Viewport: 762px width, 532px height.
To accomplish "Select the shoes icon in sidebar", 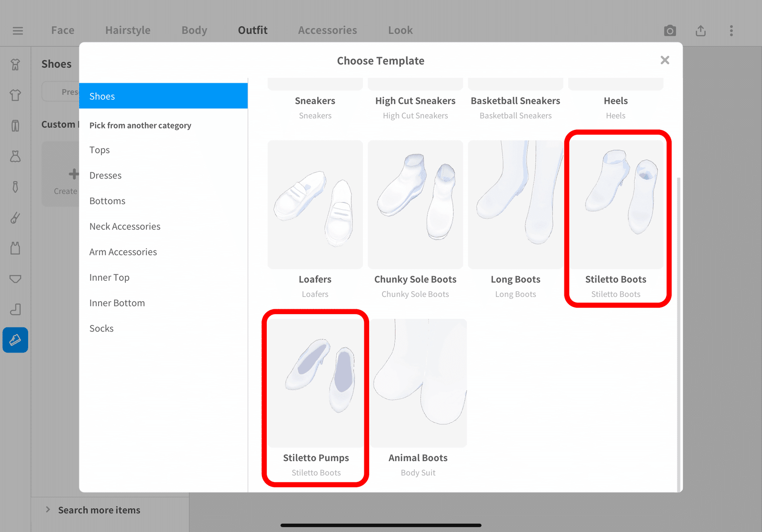I will tap(15, 340).
